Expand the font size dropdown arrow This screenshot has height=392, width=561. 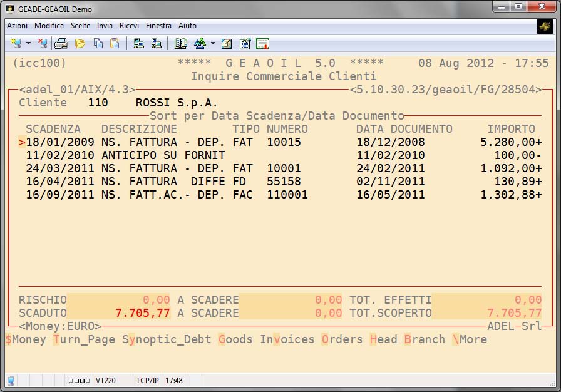[213, 44]
